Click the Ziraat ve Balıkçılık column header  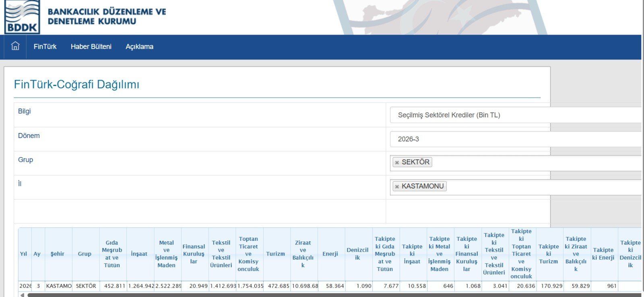click(x=304, y=254)
